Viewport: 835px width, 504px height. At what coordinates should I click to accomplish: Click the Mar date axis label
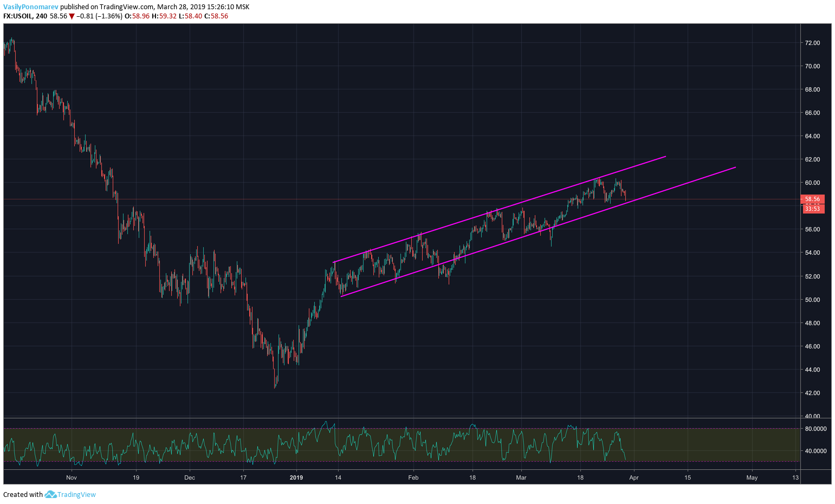tap(521, 477)
